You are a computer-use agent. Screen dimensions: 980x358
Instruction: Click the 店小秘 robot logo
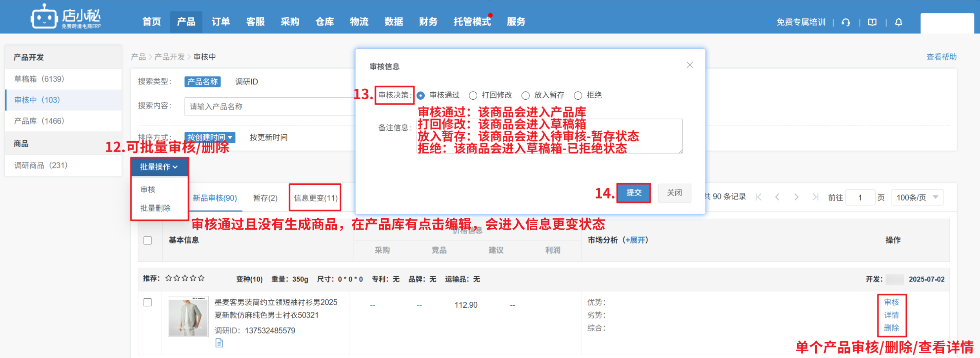tap(44, 17)
